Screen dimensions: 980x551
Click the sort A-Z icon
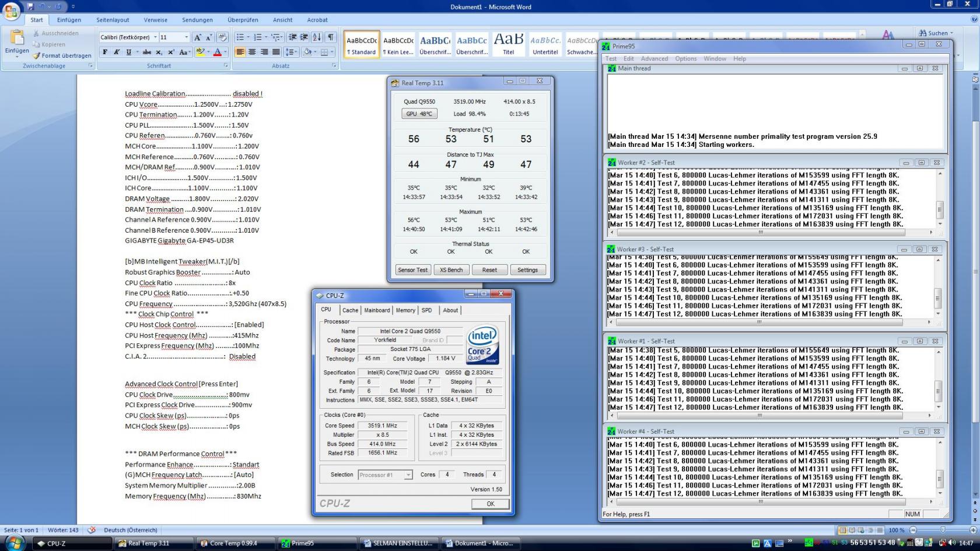click(317, 37)
